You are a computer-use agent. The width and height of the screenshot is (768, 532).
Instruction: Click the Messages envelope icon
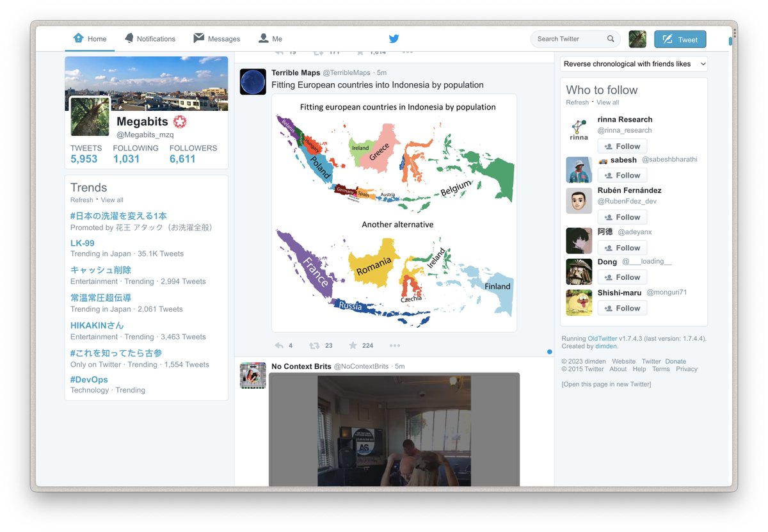coord(198,38)
